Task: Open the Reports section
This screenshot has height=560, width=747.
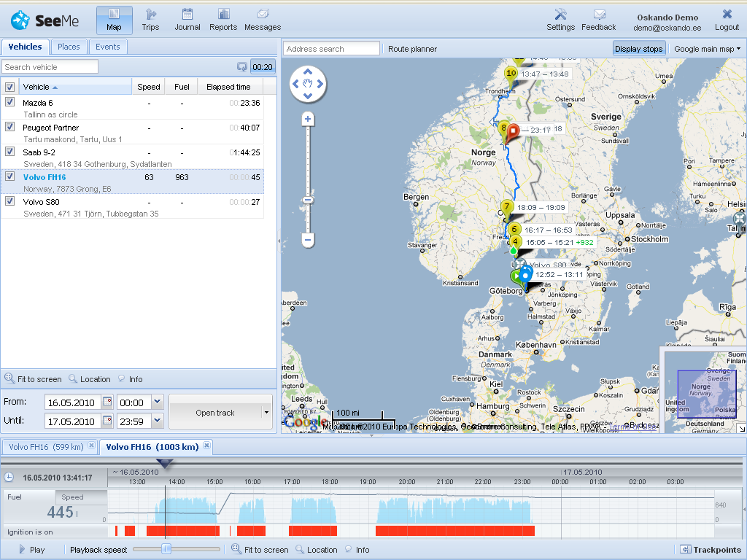Action: pos(223,20)
